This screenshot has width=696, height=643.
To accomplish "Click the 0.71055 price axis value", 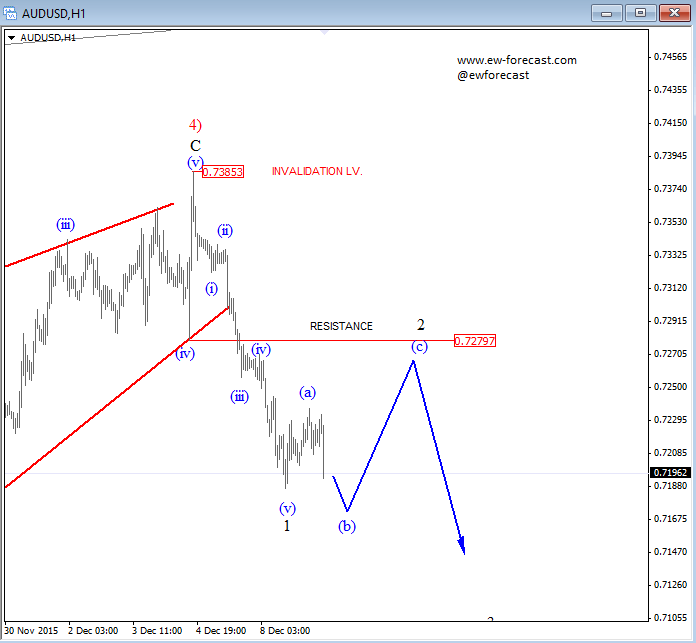I will (670, 617).
